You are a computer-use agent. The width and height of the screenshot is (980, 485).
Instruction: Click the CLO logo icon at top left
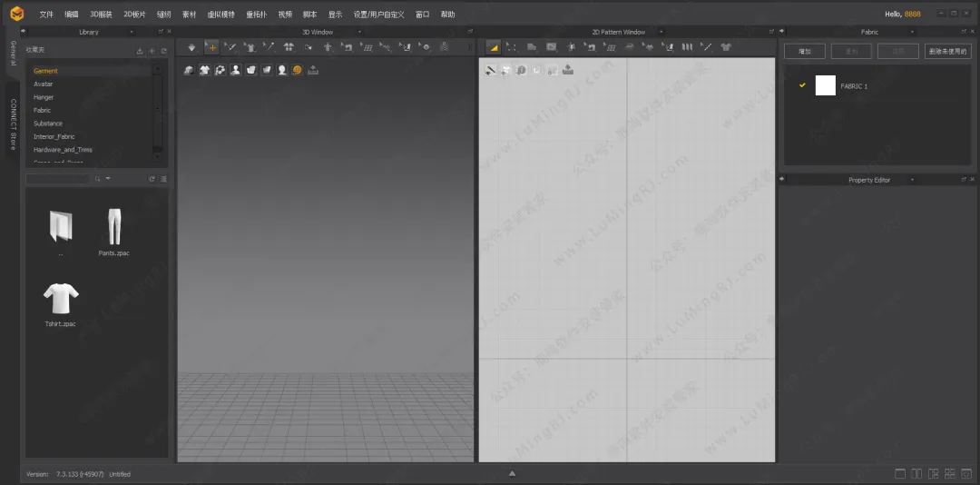tap(17, 14)
